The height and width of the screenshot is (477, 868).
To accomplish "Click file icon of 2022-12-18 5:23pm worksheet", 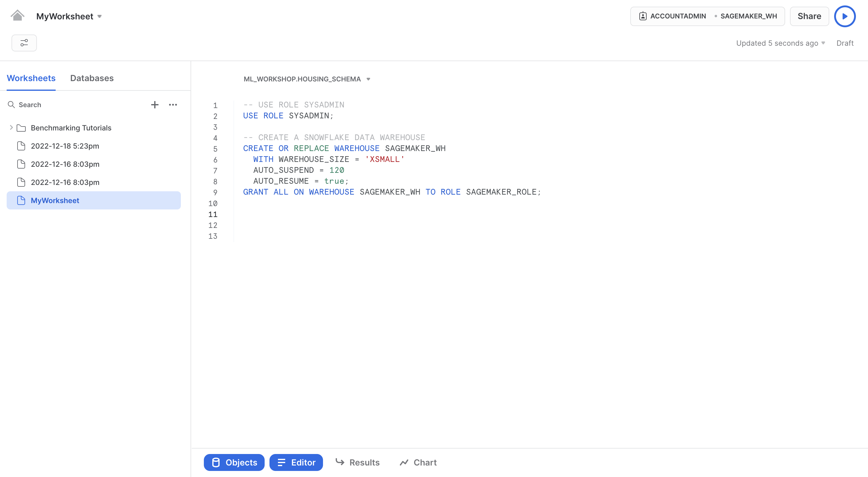I will tap(21, 146).
